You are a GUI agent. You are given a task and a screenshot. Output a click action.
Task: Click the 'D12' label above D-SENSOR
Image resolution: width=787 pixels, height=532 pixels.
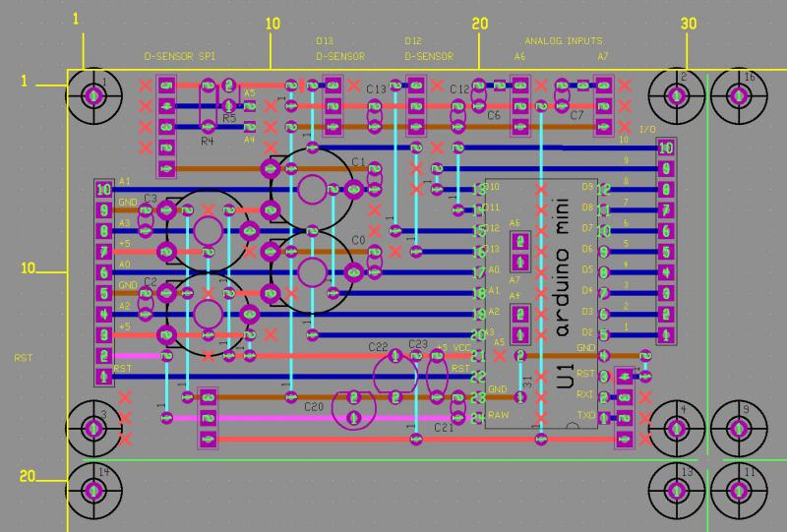413,41
